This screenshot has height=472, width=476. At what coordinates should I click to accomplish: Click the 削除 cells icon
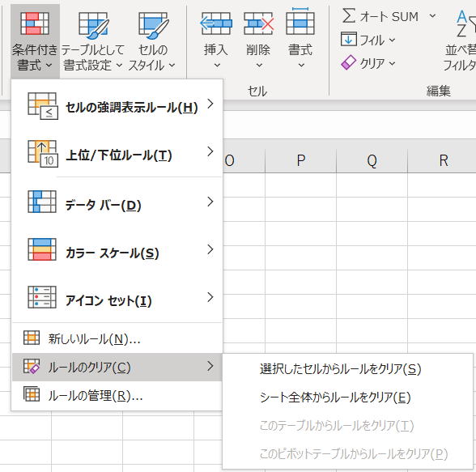(258, 23)
